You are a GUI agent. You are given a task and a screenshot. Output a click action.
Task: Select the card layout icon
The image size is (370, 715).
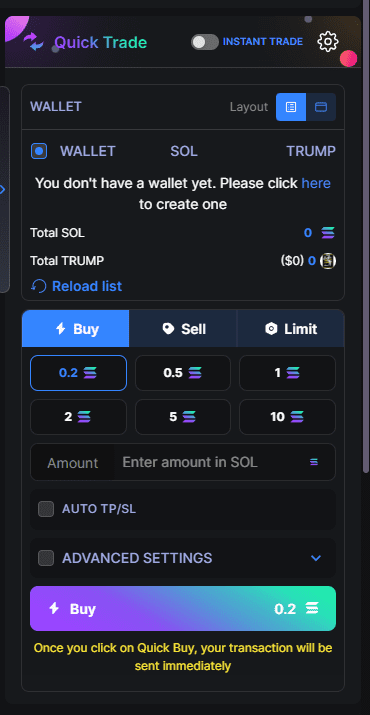coord(321,107)
